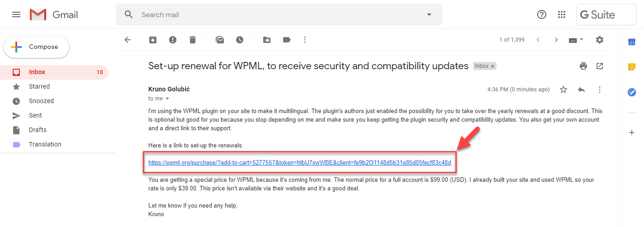644x227 pixels.
Task: Open the Move to folder icon
Action: pos(267,40)
